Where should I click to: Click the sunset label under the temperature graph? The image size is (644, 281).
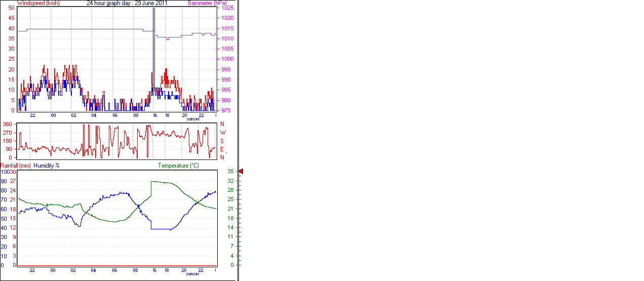[192, 274]
